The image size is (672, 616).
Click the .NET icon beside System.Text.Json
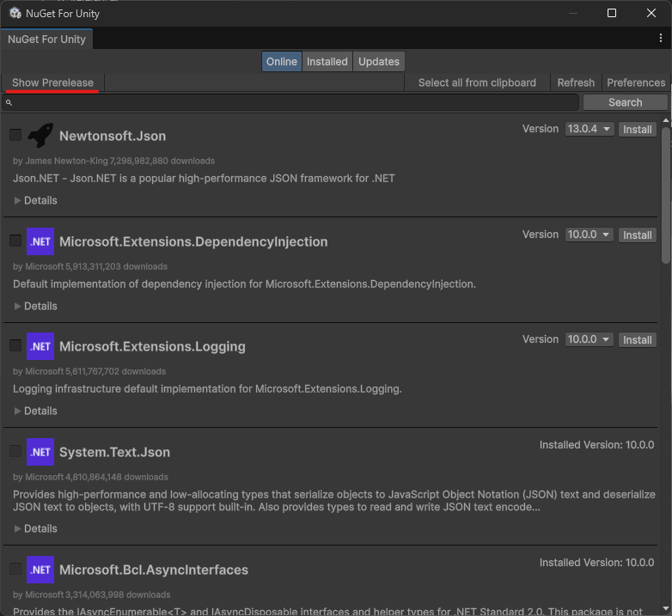tap(40, 452)
